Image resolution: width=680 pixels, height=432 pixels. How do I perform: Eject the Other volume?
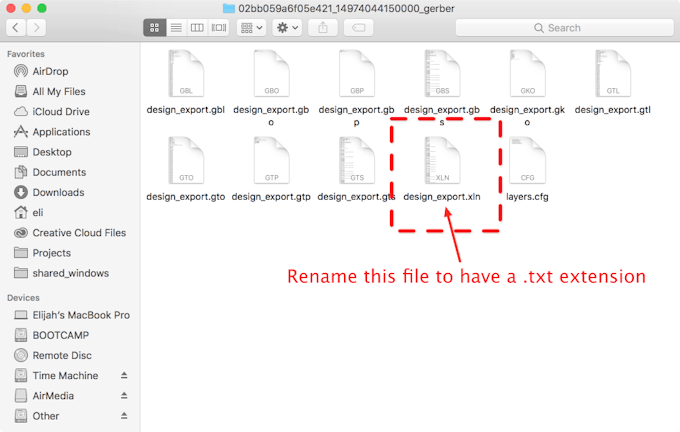pyautogui.click(x=124, y=416)
